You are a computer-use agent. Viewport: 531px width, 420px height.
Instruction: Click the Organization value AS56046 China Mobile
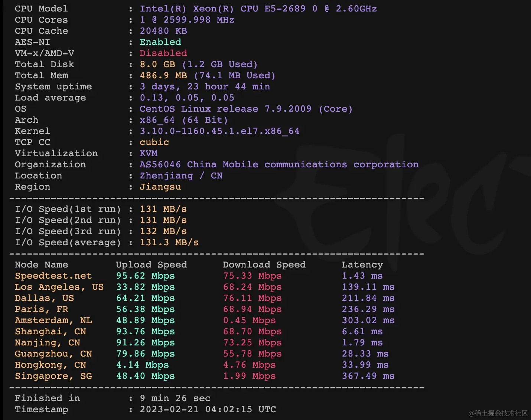click(x=279, y=164)
